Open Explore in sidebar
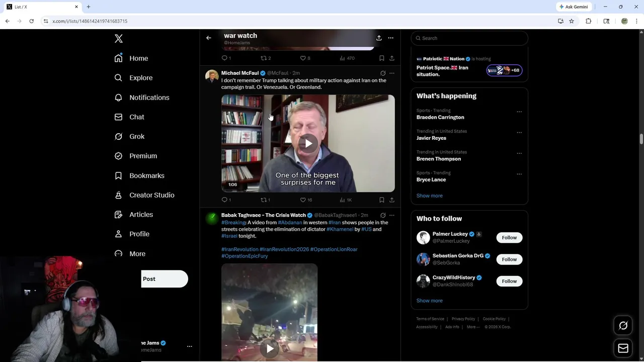644x362 pixels. click(133, 78)
